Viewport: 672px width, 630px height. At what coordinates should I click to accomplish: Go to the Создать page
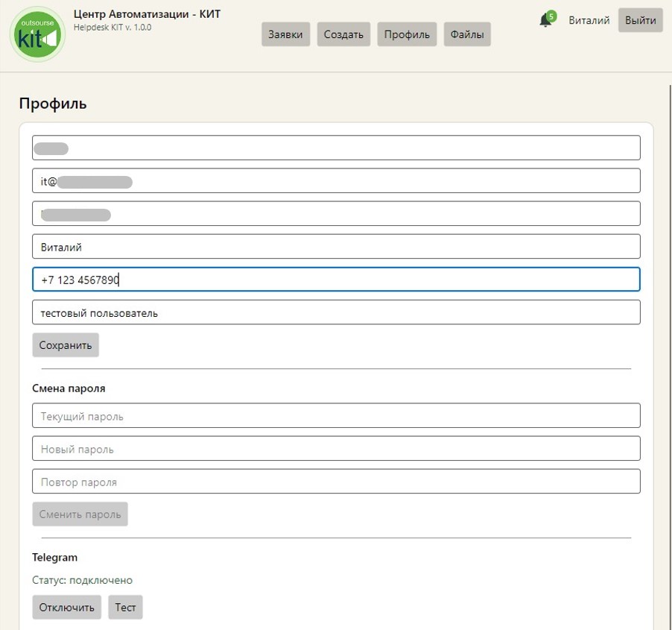pyautogui.click(x=343, y=34)
